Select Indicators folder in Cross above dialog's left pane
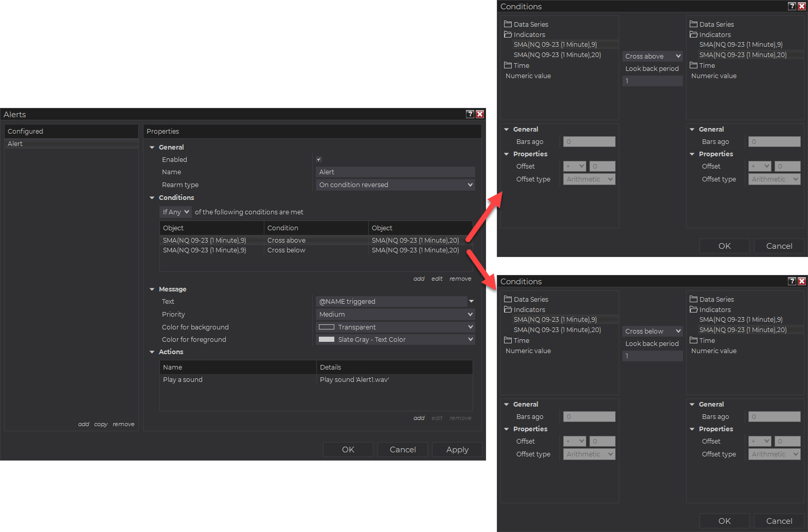Image resolution: width=808 pixels, height=532 pixels. (525, 34)
